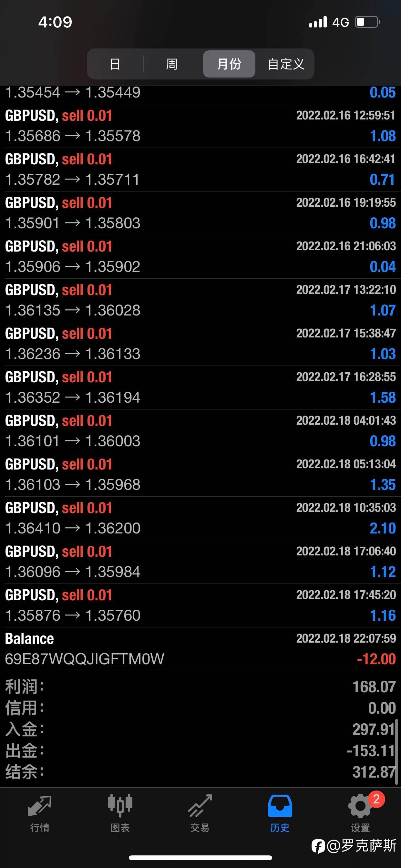
Task: Open GBPUSD sell trade closed 2022.02.18 10:35:03
Action: (200, 518)
